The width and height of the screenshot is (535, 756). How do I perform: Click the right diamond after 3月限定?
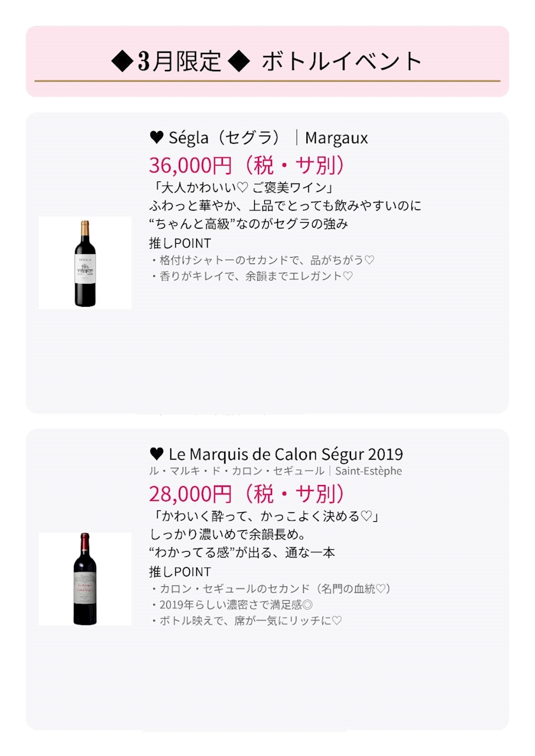click(x=238, y=62)
